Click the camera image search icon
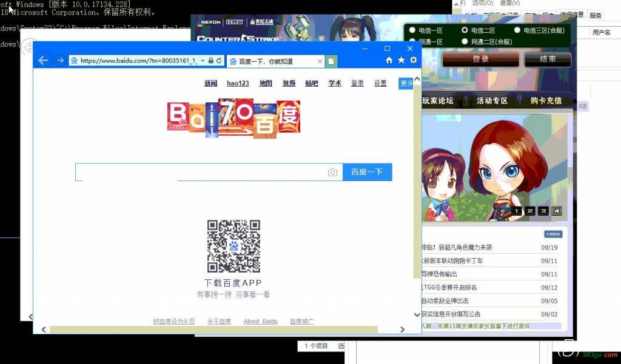This screenshot has height=364, width=621. tap(333, 172)
